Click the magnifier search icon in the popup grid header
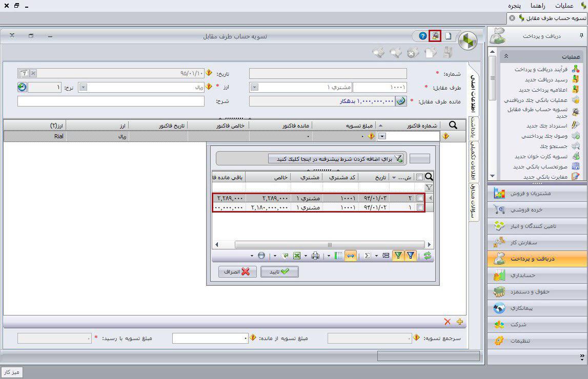This screenshot has height=379, width=588. click(x=429, y=177)
